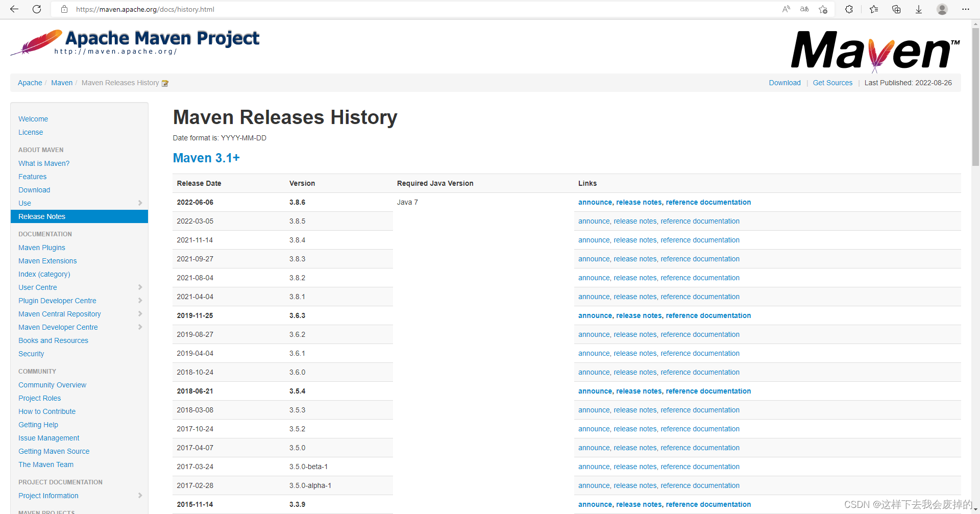
Task: Add page to favorites star icon
Action: pos(823,9)
